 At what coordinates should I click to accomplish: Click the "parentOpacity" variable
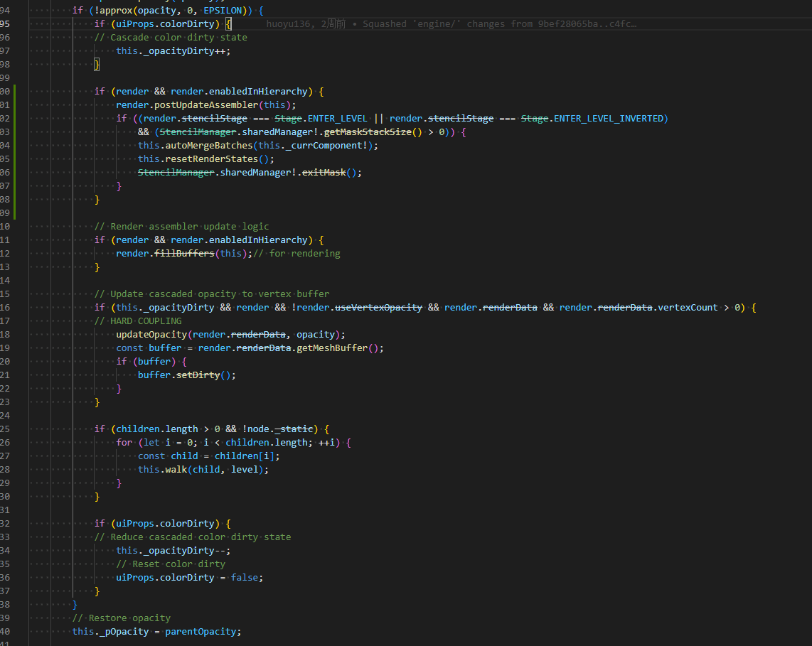201,632
